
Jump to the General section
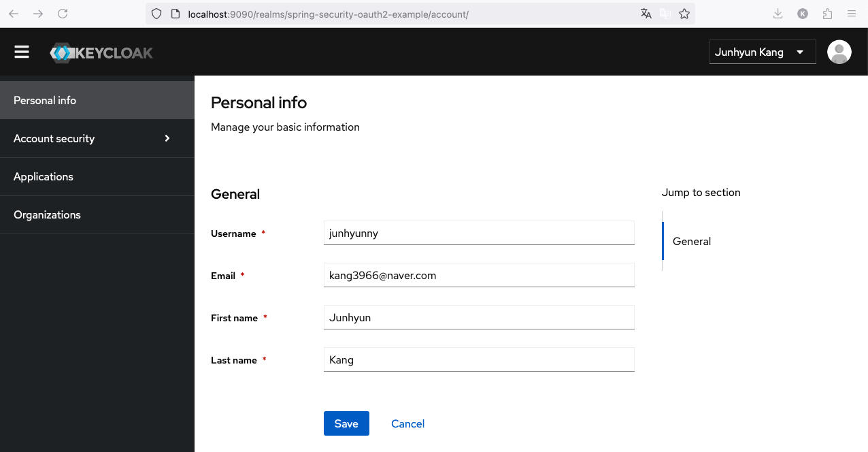(x=692, y=241)
